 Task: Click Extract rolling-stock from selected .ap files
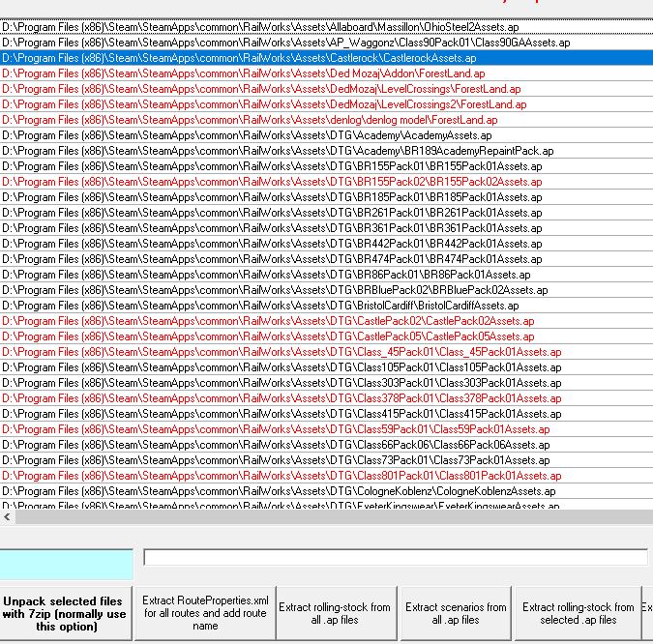tap(579, 613)
